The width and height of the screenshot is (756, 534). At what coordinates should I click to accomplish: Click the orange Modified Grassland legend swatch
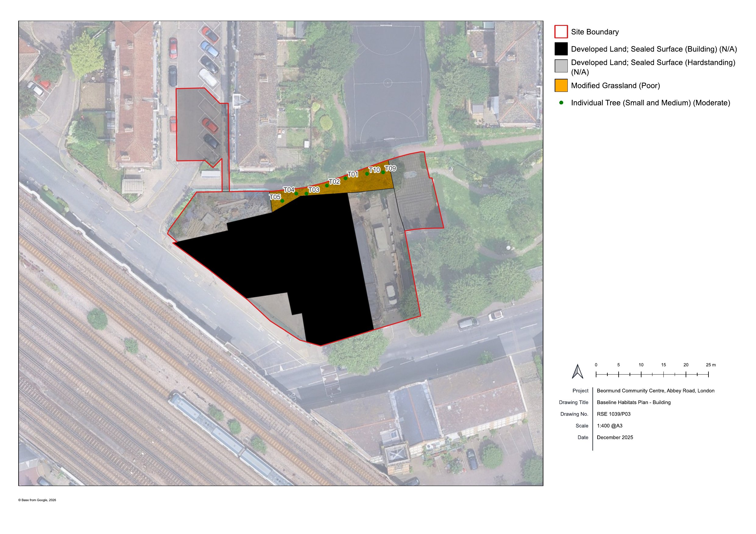coord(561,86)
